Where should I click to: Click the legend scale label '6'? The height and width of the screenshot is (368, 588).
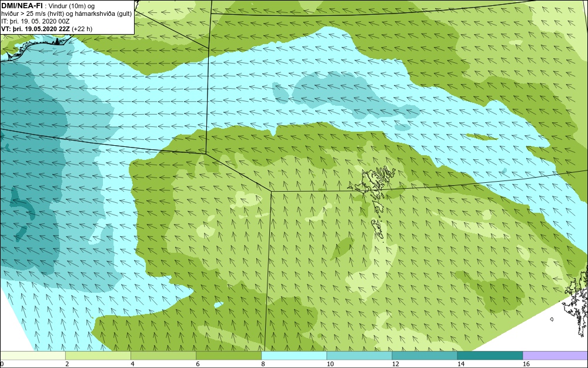point(198,364)
